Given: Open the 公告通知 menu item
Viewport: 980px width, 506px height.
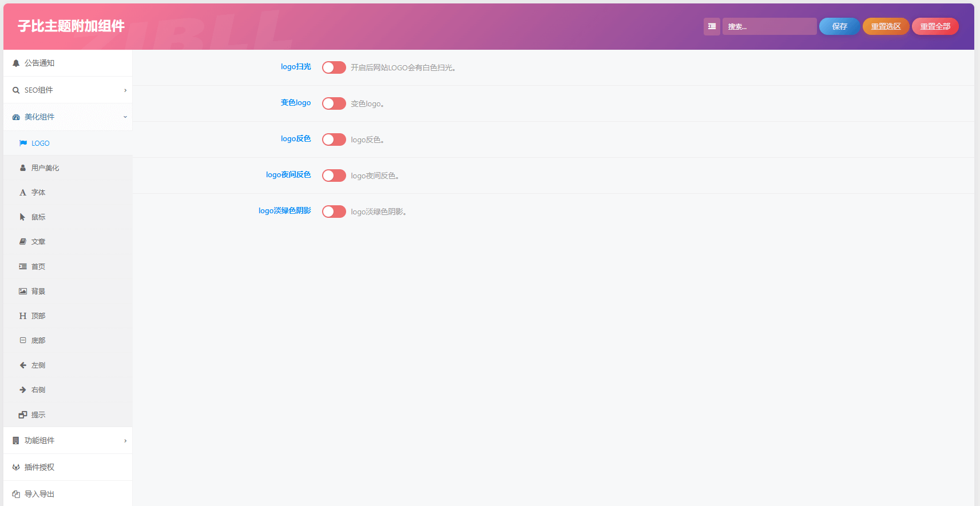Looking at the screenshot, I should [68, 63].
